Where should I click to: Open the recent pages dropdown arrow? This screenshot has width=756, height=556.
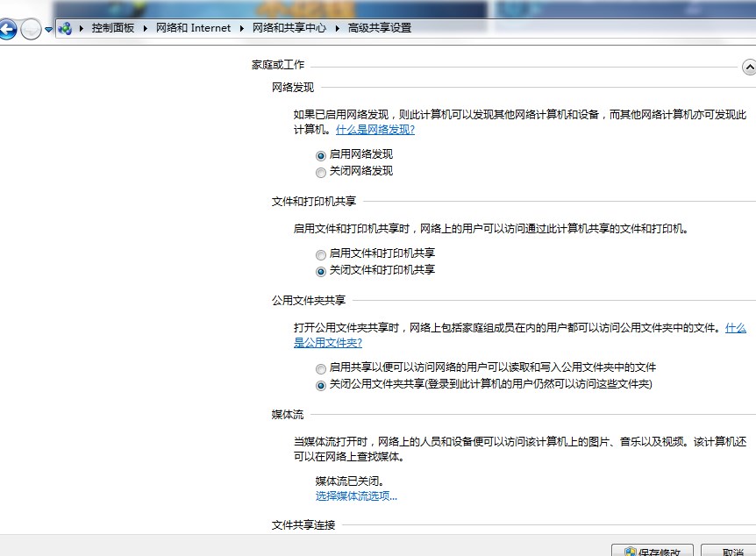pos(48,30)
